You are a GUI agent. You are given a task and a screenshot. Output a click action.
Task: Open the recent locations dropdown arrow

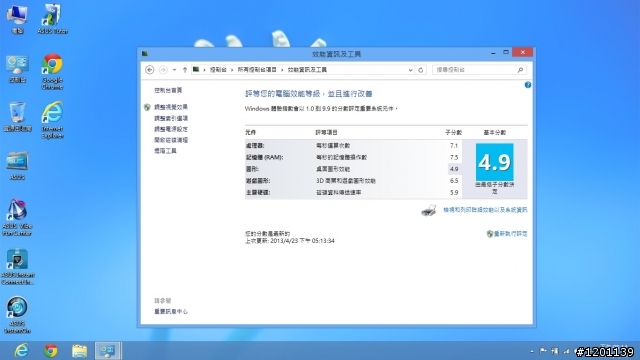pyautogui.click(x=174, y=70)
